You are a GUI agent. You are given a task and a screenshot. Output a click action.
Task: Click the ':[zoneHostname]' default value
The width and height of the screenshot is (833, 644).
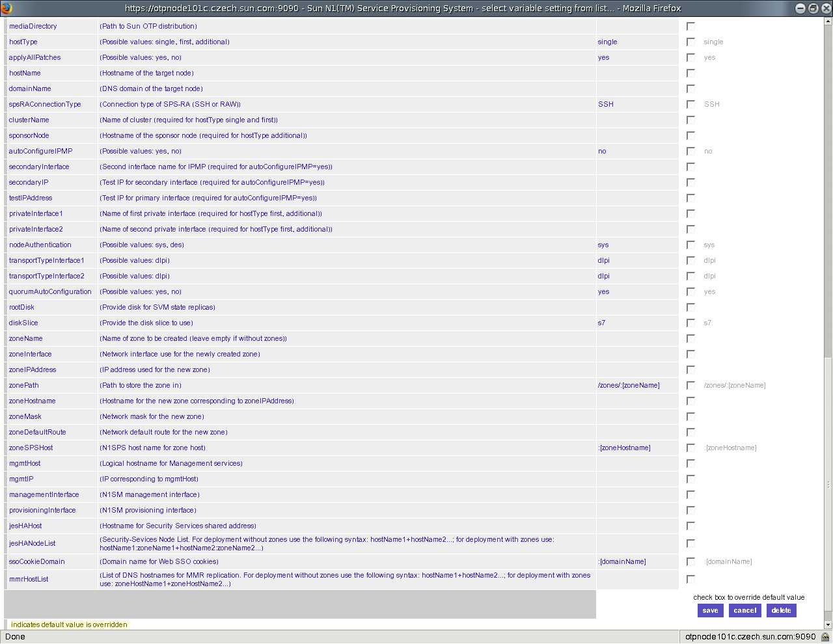(x=624, y=448)
